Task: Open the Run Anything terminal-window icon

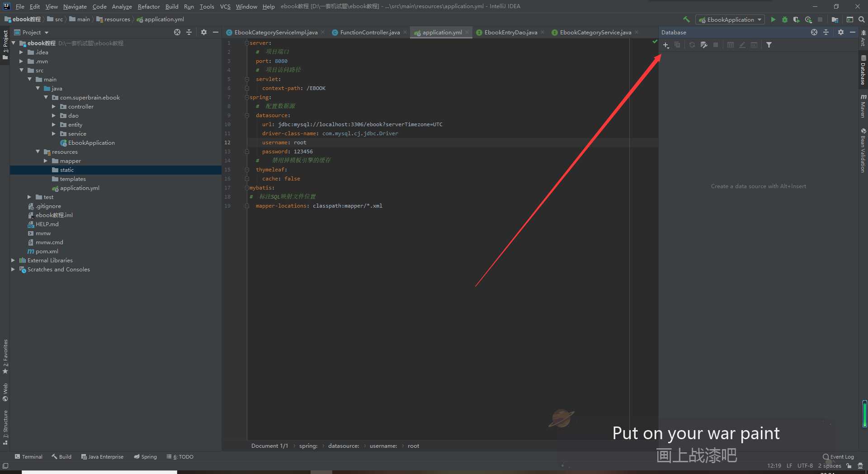Action: pyautogui.click(x=850, y=19)
